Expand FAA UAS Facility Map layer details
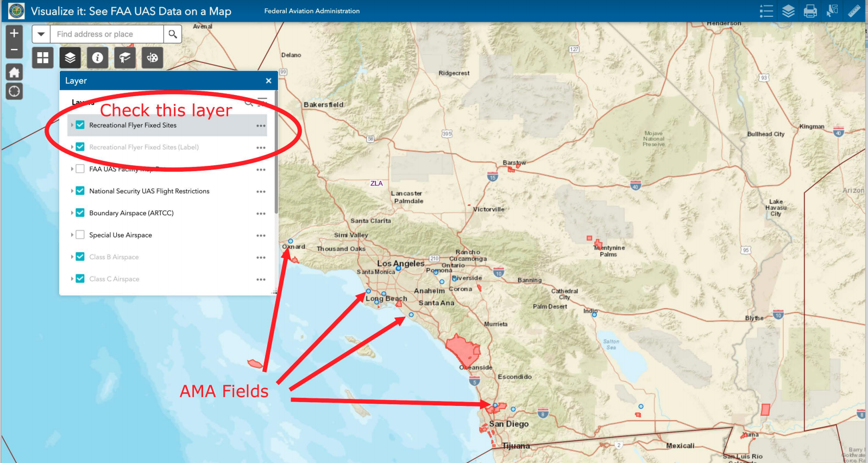The image size is (868, 463). click(72, 169)
